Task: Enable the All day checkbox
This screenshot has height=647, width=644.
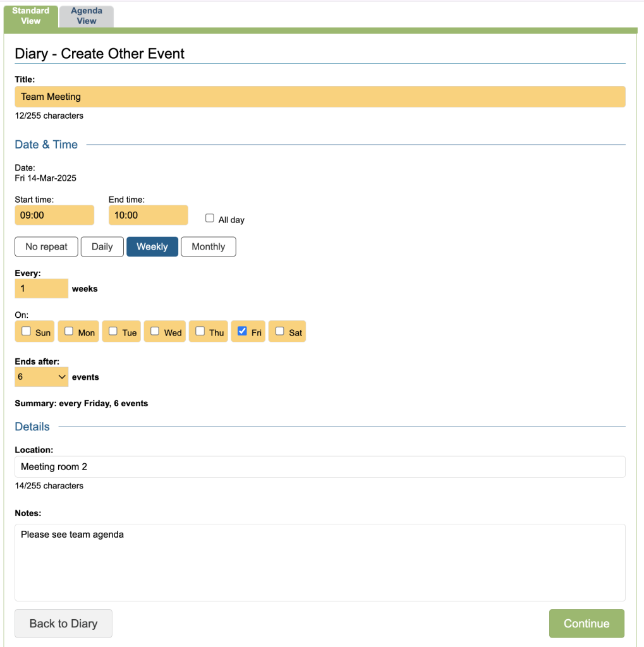Action: (x=210, y=219)
